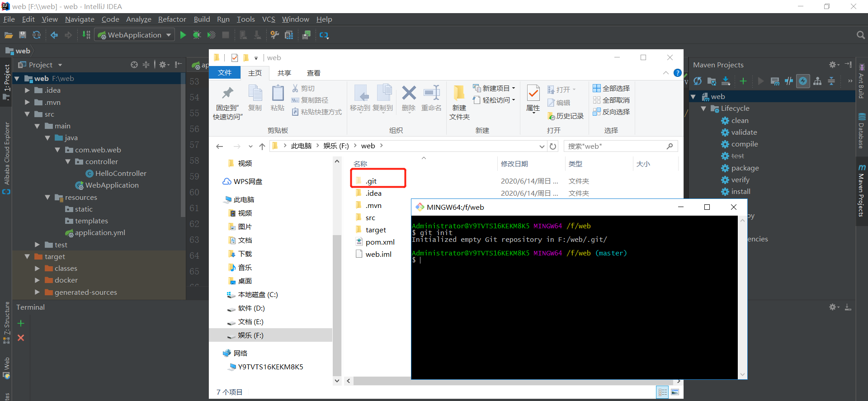Click the 属性 properties button in Explorer
Image resolution: width=868 pixels, height=401 pixels.
click(x=533, y=99)
